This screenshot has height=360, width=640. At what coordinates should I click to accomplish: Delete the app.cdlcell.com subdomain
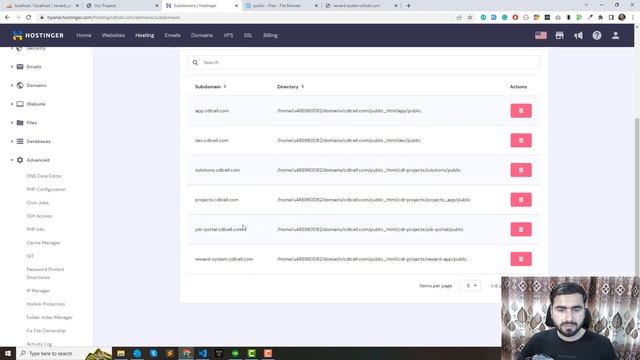click(521, 111)
